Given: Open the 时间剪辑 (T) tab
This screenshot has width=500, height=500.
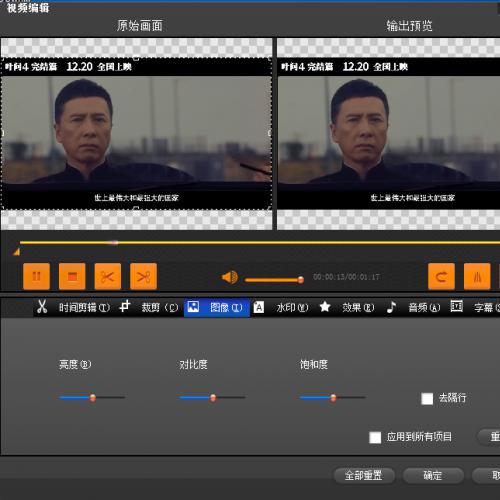Looking at the screenshot, I should pyautogui.click(x=84, y=307).
